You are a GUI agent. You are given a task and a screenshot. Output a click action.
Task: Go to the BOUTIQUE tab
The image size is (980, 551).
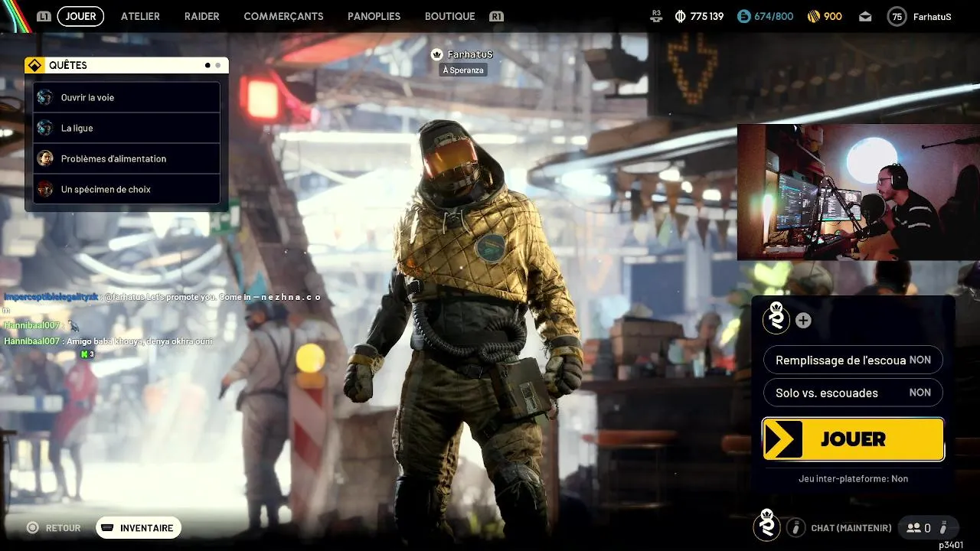click(449, 16)
